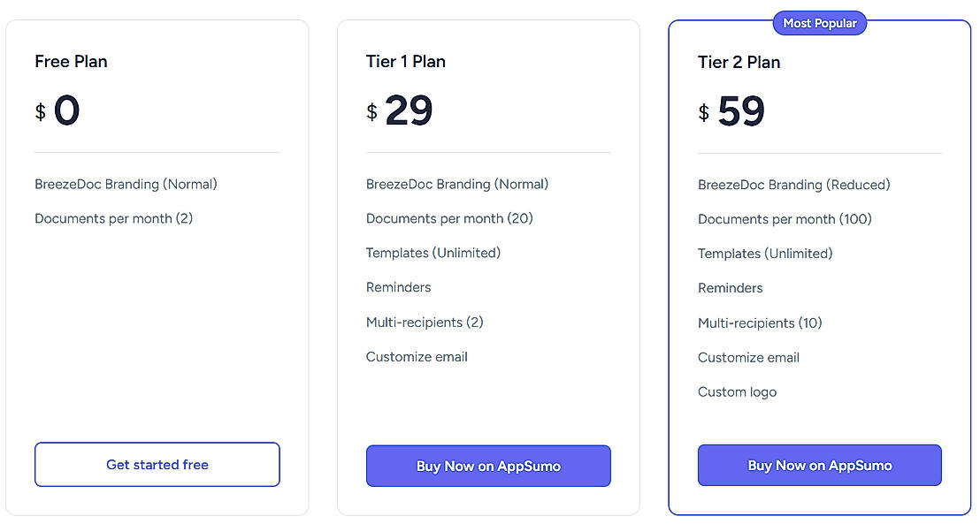
Task: Click Documents per month (100) feature
Action: coord(785,219)
